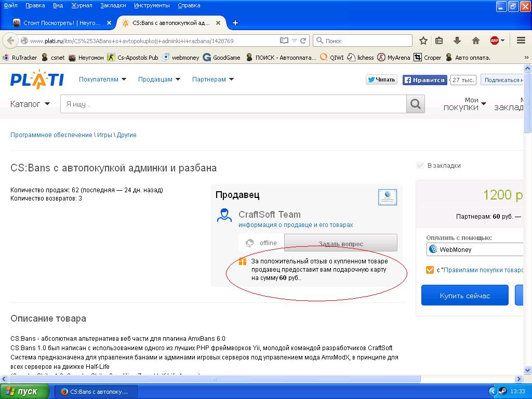Open the 'Справка' menu
532x399 pixels.
189,5
